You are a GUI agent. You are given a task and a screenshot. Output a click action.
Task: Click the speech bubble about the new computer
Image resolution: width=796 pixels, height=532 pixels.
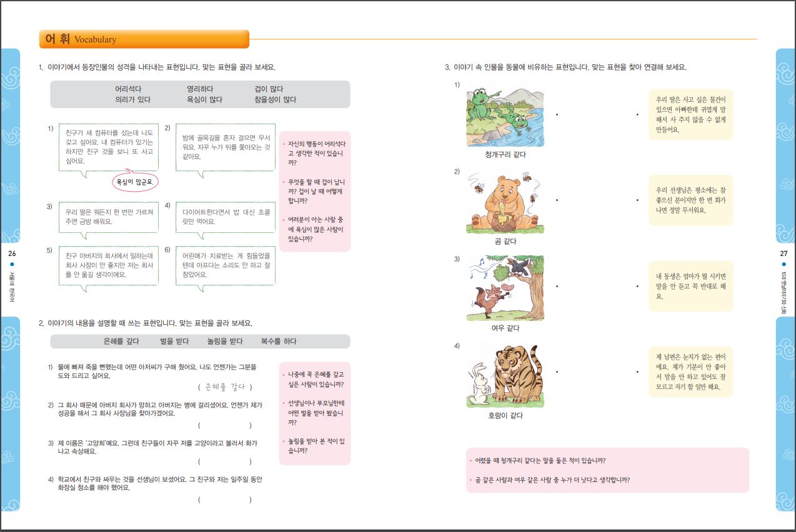[109, 147]
